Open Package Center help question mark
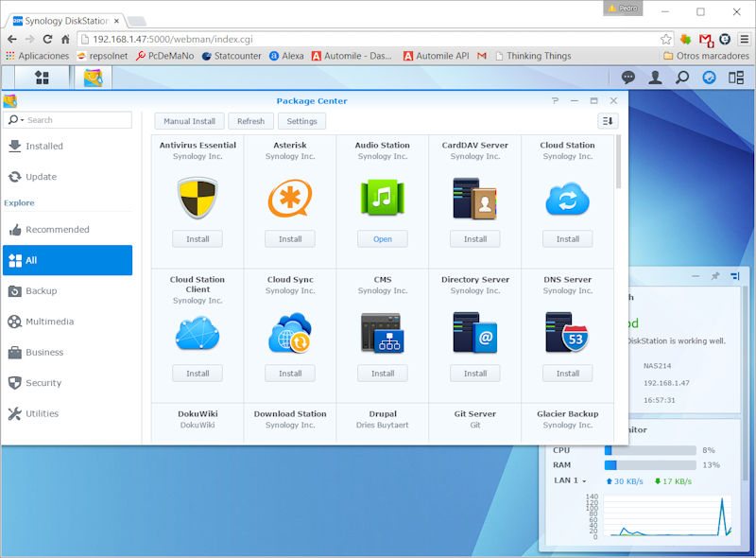The image size is (756, 558). pos(556,100)
